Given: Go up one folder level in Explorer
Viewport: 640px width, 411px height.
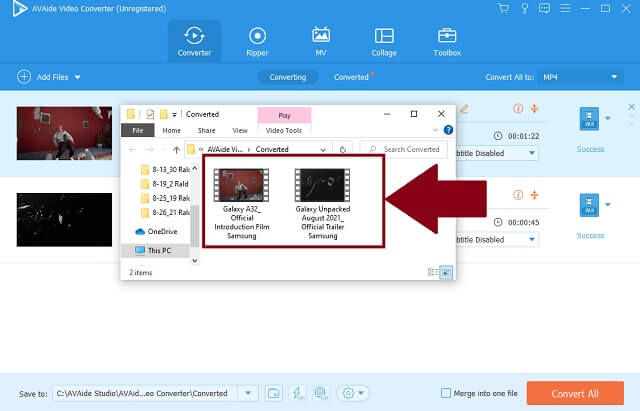Looking at the screenshot, I should click(x=176, y=149).
